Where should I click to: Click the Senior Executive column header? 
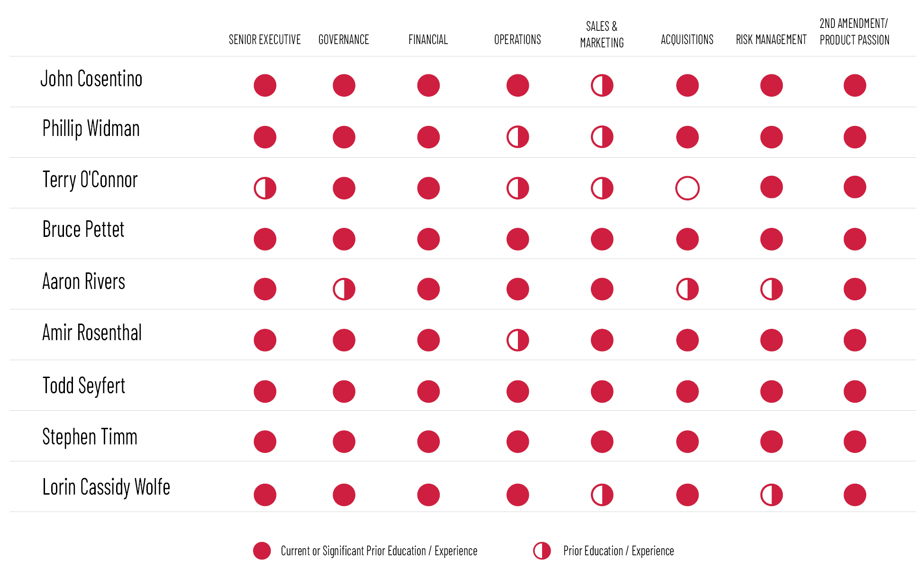pyautogui.click(x=265, y=40)
